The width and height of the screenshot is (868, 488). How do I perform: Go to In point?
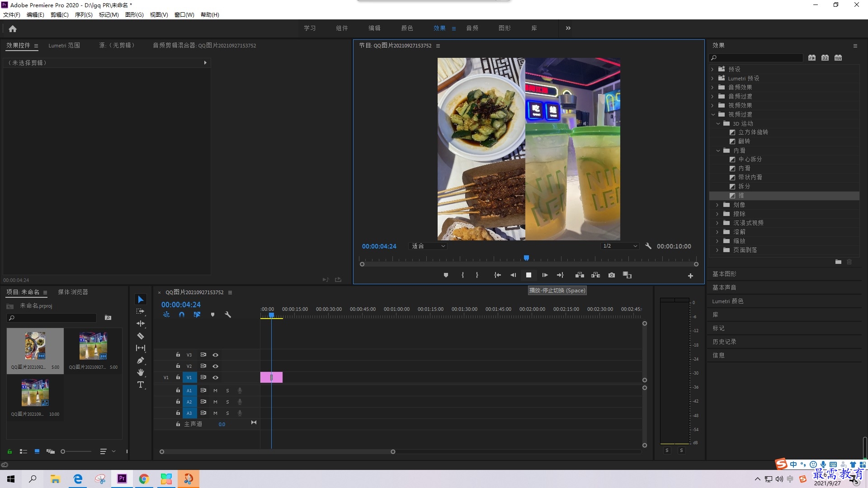497,275
